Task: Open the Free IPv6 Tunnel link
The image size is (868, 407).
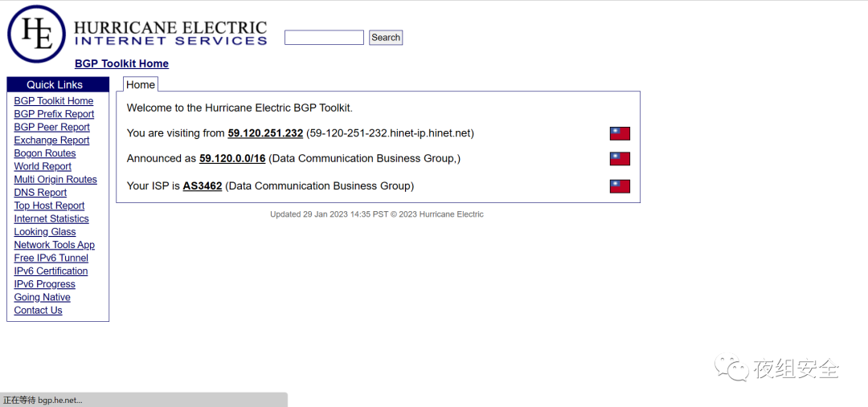Action: coord(51,258)
